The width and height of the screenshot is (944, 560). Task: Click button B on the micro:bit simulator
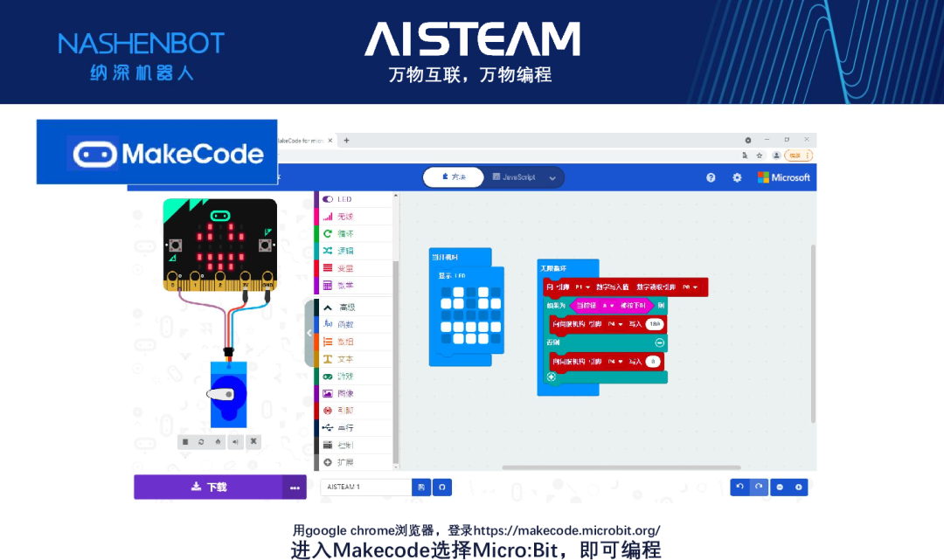(x=265, y=245)
